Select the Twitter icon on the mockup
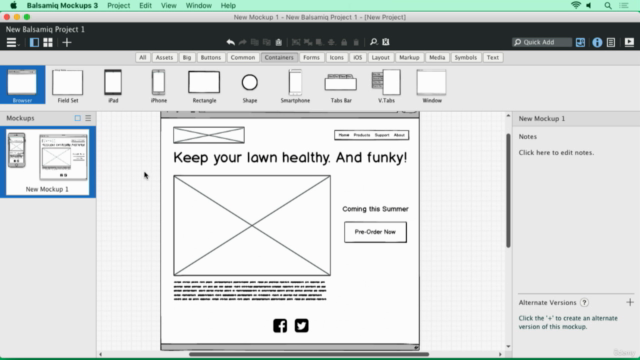The width and height of the screenshot is (640, 360). (x=302, y=326)
